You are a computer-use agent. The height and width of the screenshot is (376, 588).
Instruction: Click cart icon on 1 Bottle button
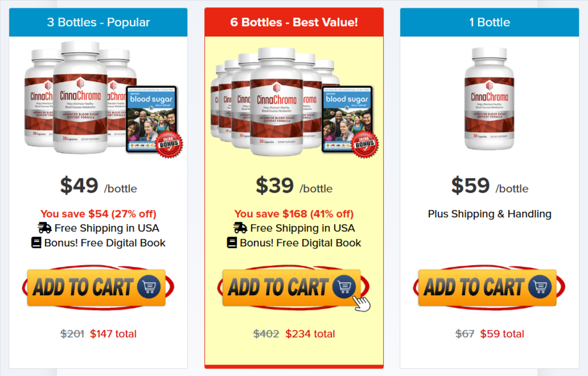tap(540, 287)
